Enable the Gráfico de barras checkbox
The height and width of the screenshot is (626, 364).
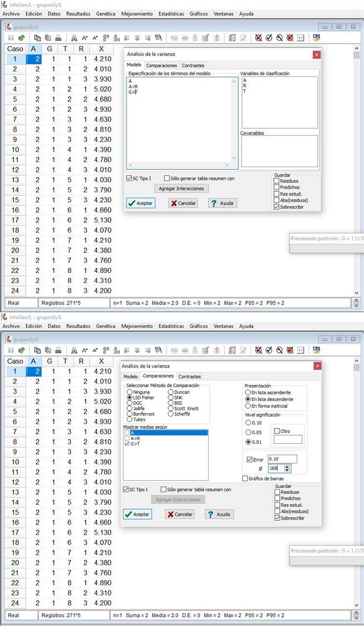[x=245, y=478]
